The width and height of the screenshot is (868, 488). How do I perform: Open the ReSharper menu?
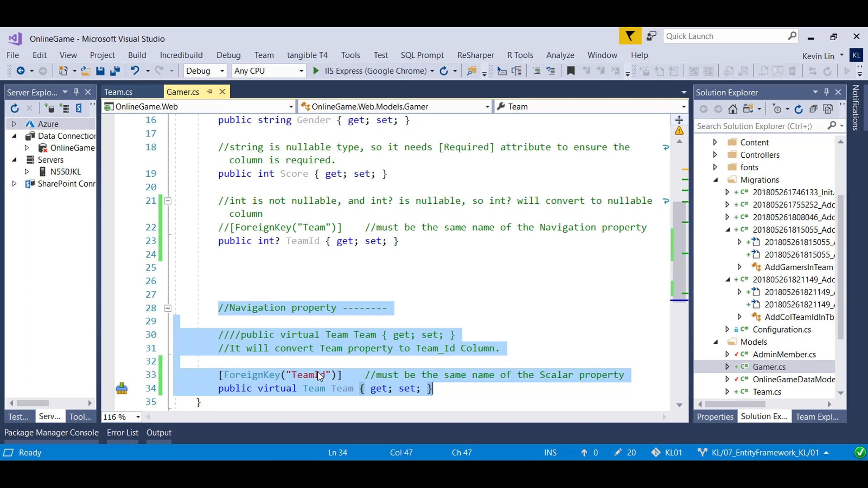[x=475, y=55]
